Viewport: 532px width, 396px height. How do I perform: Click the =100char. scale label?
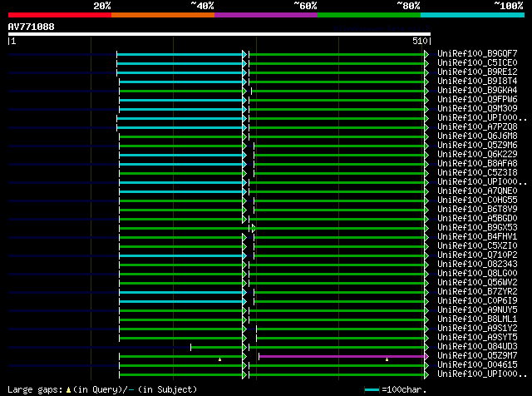coord(404,389)
